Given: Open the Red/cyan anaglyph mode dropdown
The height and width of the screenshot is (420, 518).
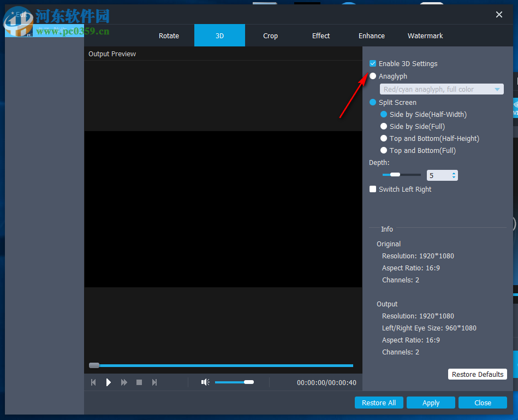Looking at the screenshot, I should tap(497, 88).
